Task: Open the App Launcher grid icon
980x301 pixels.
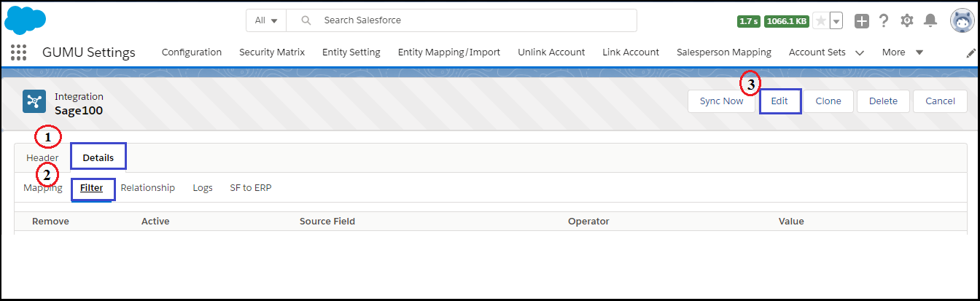Action: [x=19, y=52]
